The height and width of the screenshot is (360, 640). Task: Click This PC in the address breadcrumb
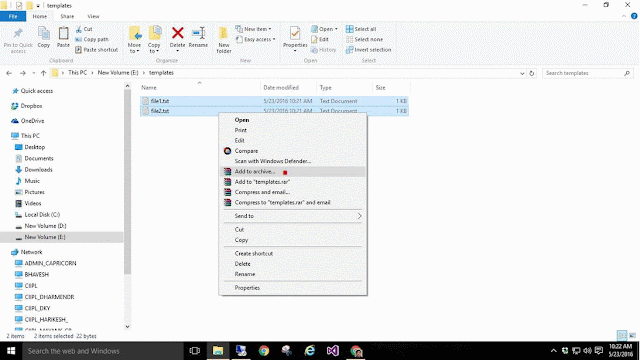pyautogui.click(x=78, y=73)
